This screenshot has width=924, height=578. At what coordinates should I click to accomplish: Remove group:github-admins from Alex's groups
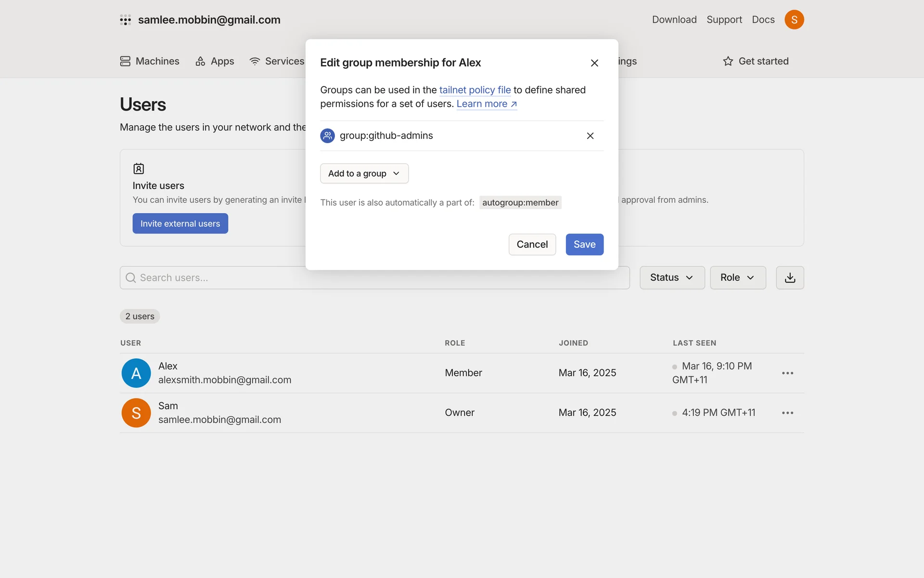[590, 136]
